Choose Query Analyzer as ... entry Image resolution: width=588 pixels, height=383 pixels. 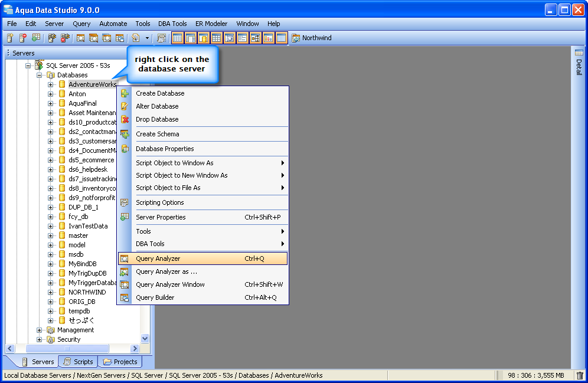click(203, 271)
